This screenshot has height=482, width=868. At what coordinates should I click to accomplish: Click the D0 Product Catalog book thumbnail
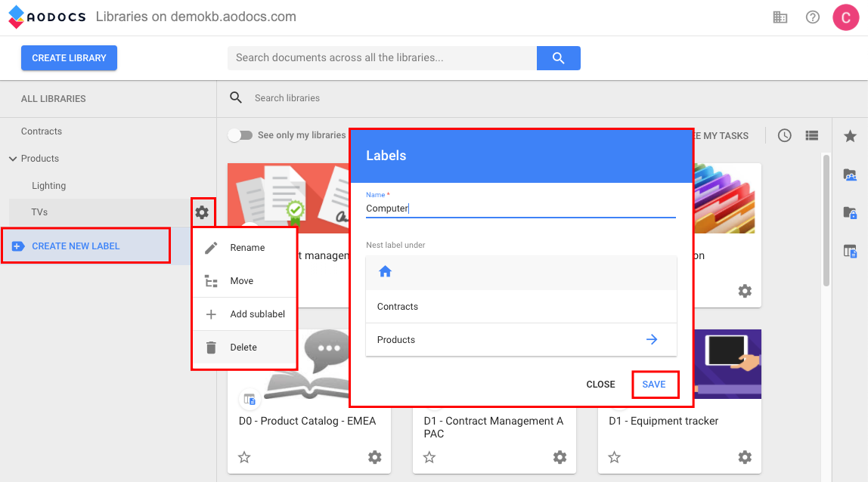(x=307, y=365)
